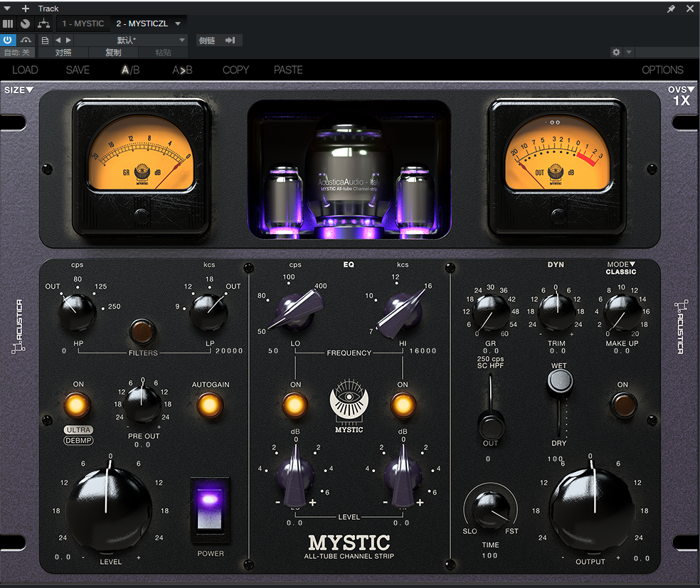Click the LO band level knob
Image resolution: width=700 pixels, height=588 pixels.
pos(295,475)
